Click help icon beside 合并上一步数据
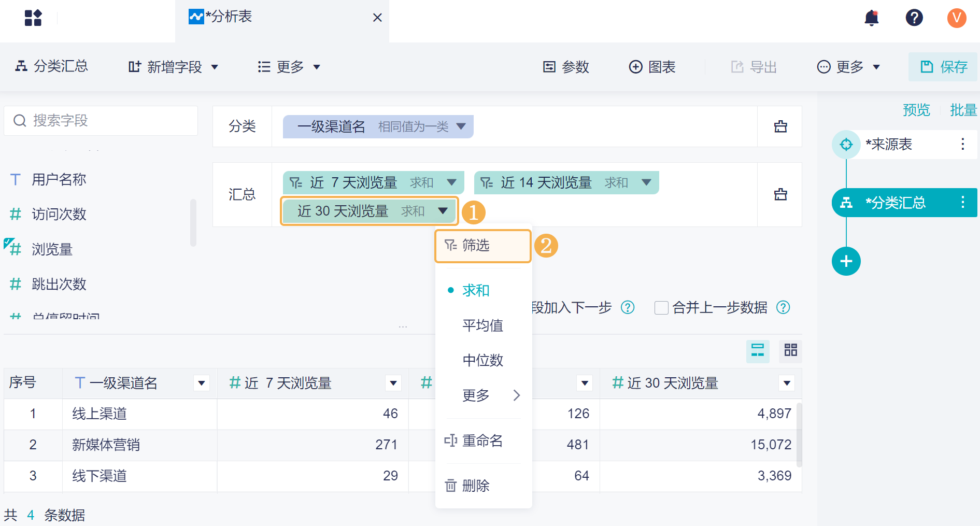The image size is (980, 526). [x=783, y=308]
